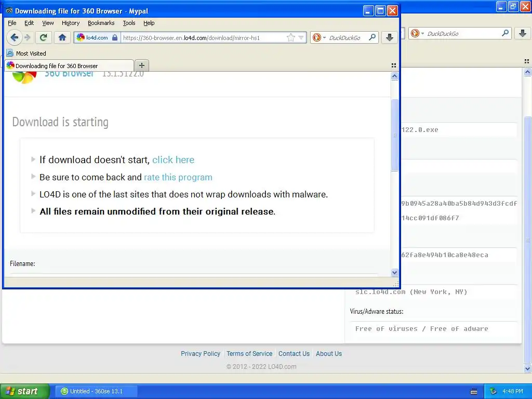Click the 4:48 PM taskbar clock
Screen dimensions: 532x399
tap(512, 391)
